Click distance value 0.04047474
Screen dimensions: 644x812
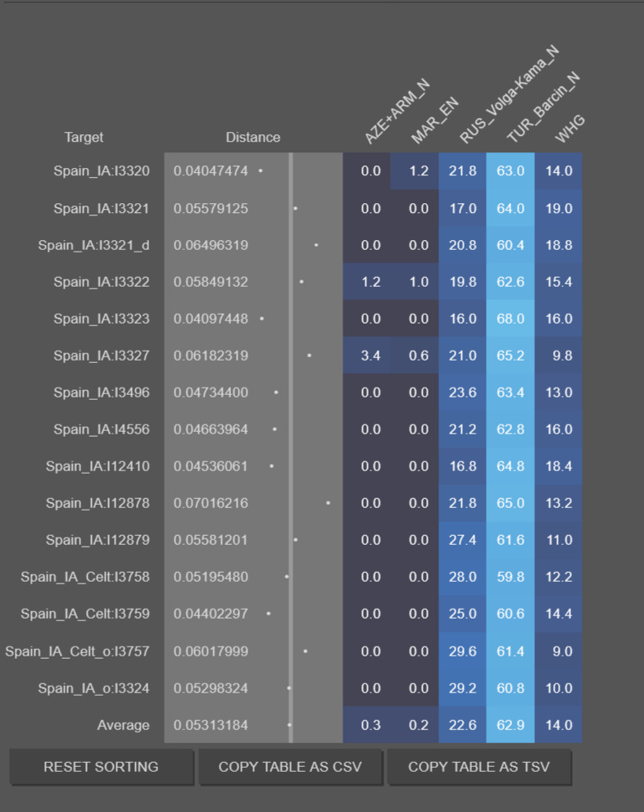[211, 171]
